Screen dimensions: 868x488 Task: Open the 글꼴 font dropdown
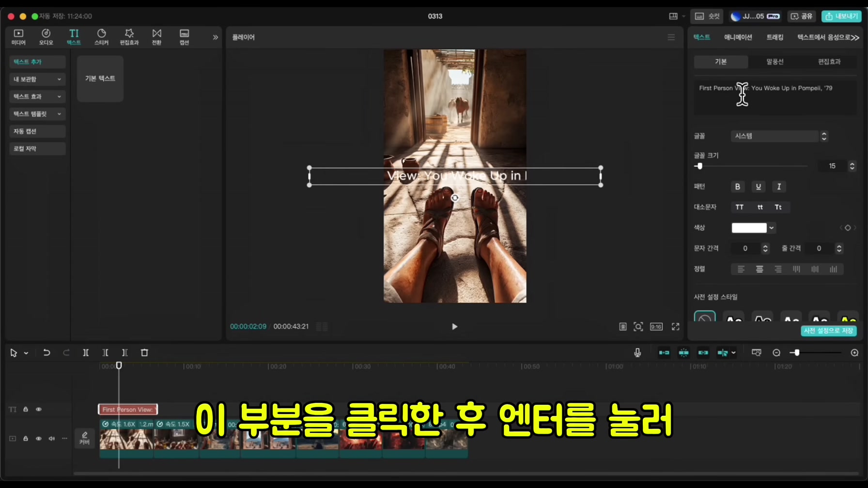point(779,136)
